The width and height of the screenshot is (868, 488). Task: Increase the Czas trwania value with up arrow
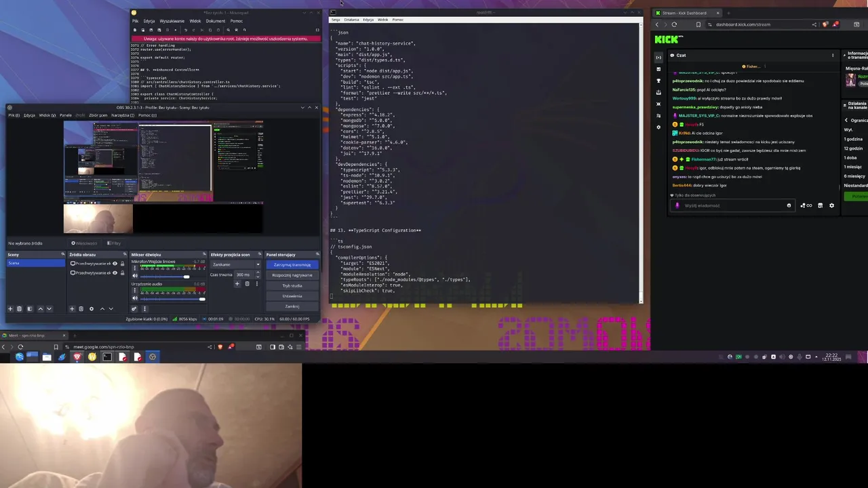[x=258, y=272]
